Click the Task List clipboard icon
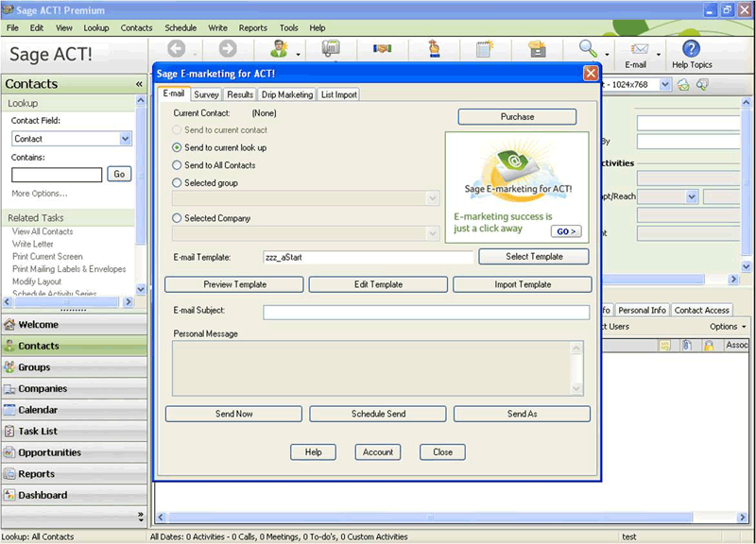 [9, 431]
